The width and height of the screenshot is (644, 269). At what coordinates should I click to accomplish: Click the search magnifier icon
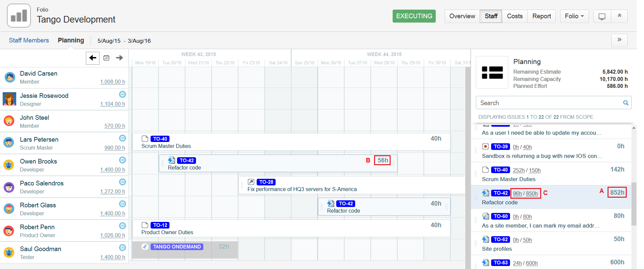coord(626,103)
